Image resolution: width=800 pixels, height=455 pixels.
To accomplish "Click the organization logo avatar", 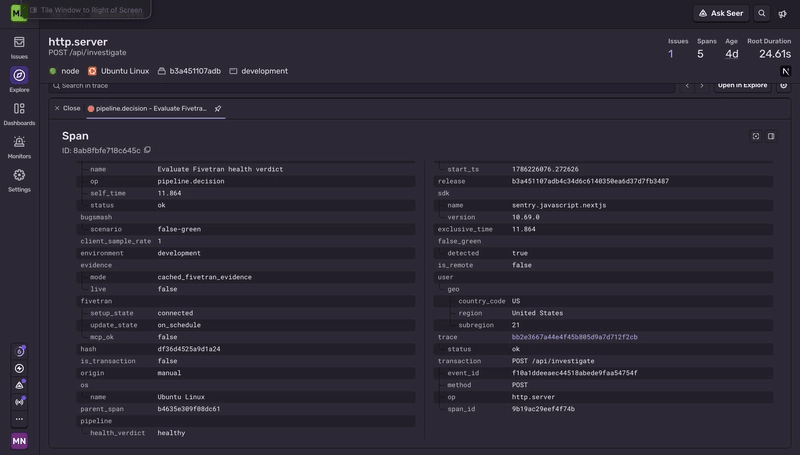I will (19, 12).
